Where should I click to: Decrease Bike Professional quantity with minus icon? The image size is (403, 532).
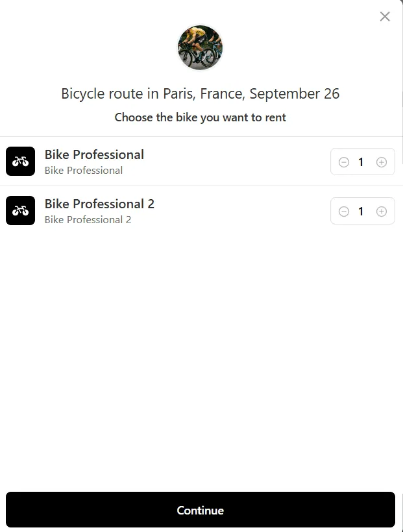click(343, 162)
